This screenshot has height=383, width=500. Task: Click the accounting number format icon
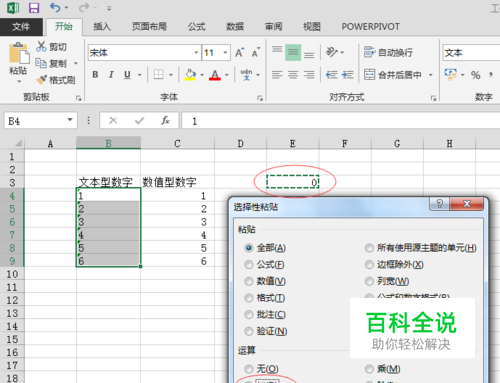click(451, 75)
